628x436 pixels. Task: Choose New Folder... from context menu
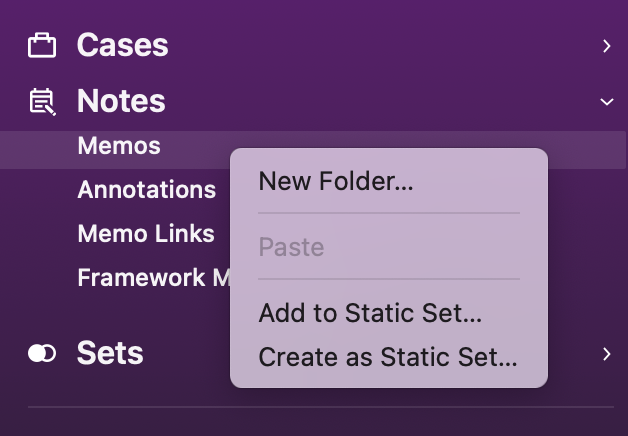pyautogui.click(x=336, y=181)
